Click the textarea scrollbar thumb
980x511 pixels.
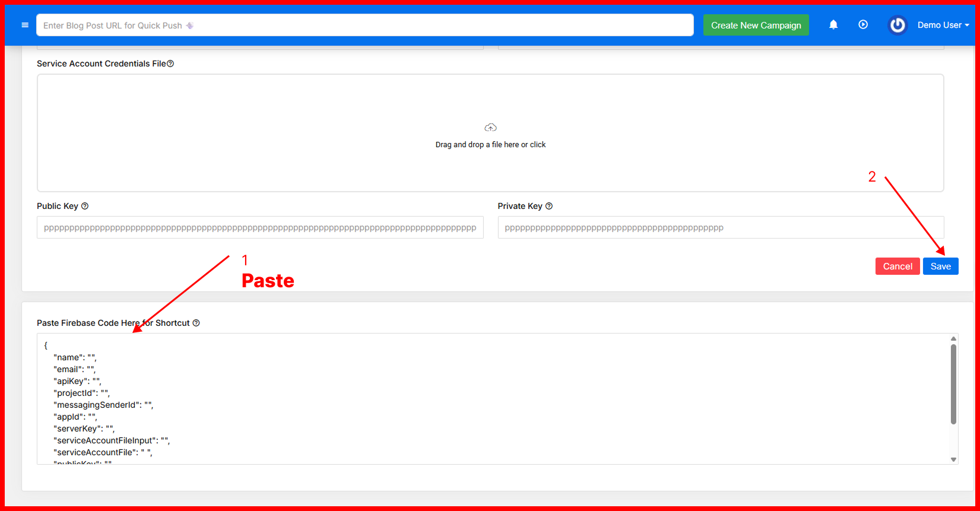[x=954, y=384]
